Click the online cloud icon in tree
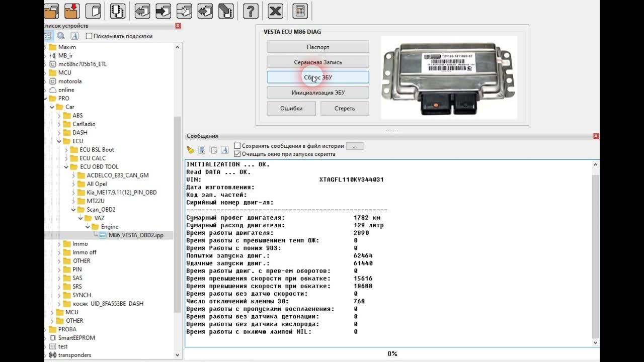Viewport: 644px width, 362px height. click(52, 90)
